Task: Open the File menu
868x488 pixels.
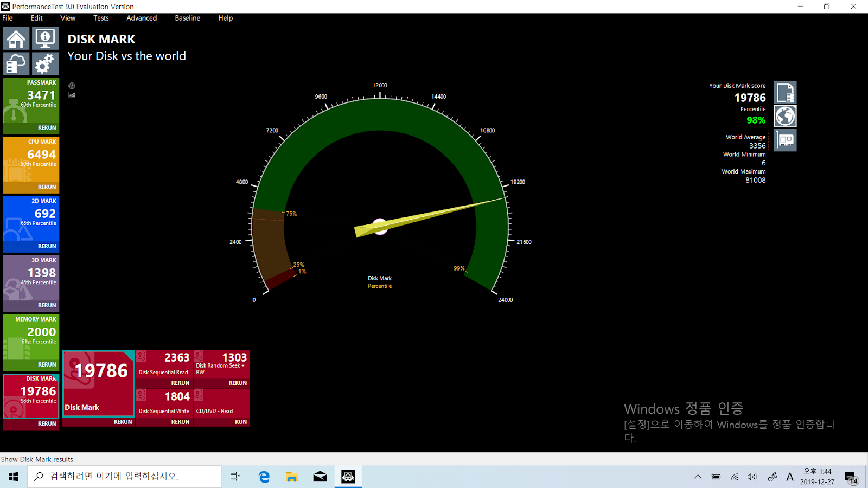Action: pos(8,18)
